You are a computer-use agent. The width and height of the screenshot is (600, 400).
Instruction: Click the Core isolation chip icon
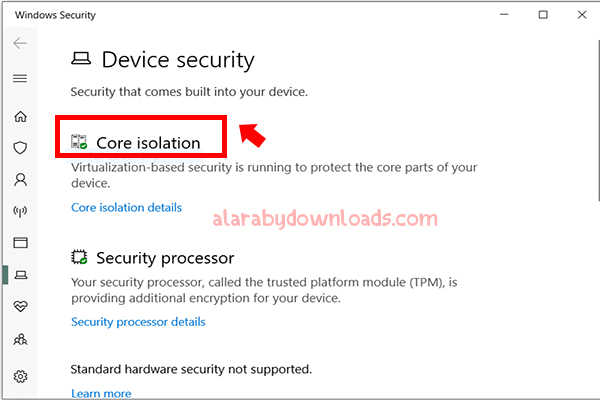(x=79, y=142)
